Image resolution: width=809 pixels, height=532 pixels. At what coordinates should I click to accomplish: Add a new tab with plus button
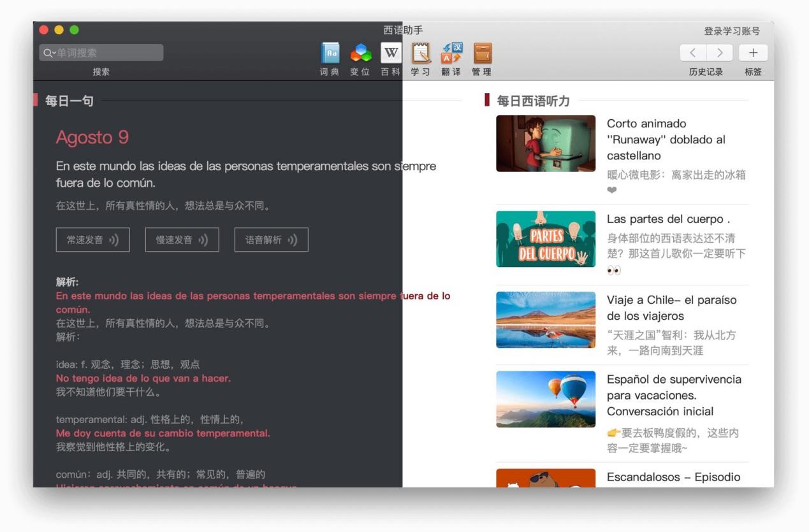tap(753, 53)
